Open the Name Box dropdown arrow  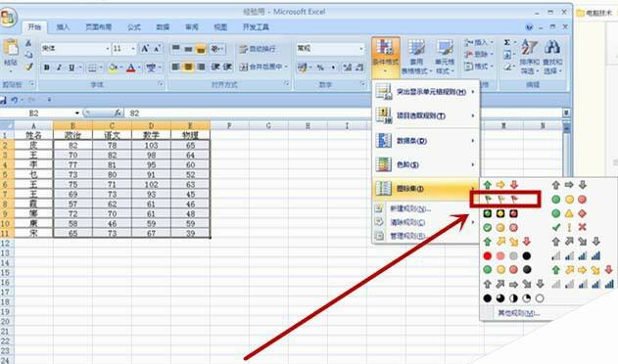[77, 114]
